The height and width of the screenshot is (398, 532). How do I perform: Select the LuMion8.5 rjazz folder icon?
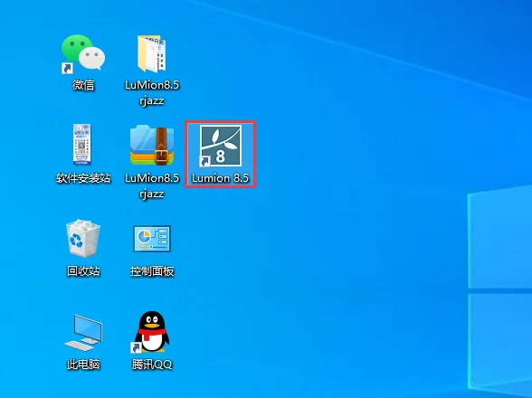152,53
